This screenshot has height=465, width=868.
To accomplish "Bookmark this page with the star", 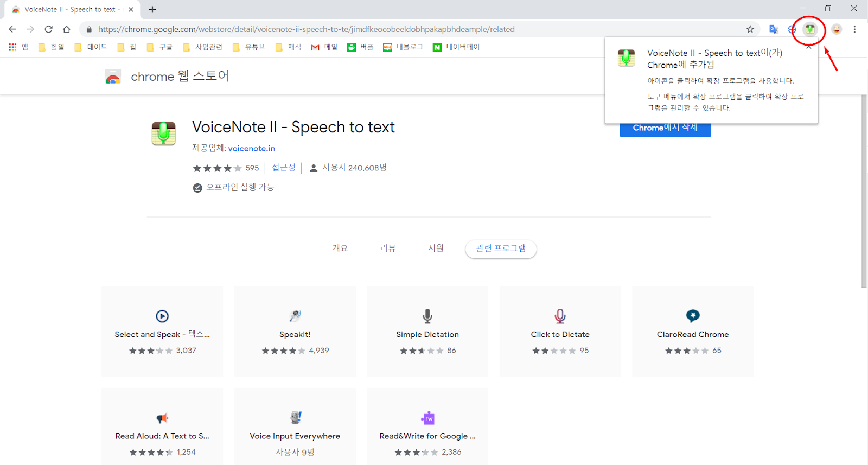I will click(750, 29).
